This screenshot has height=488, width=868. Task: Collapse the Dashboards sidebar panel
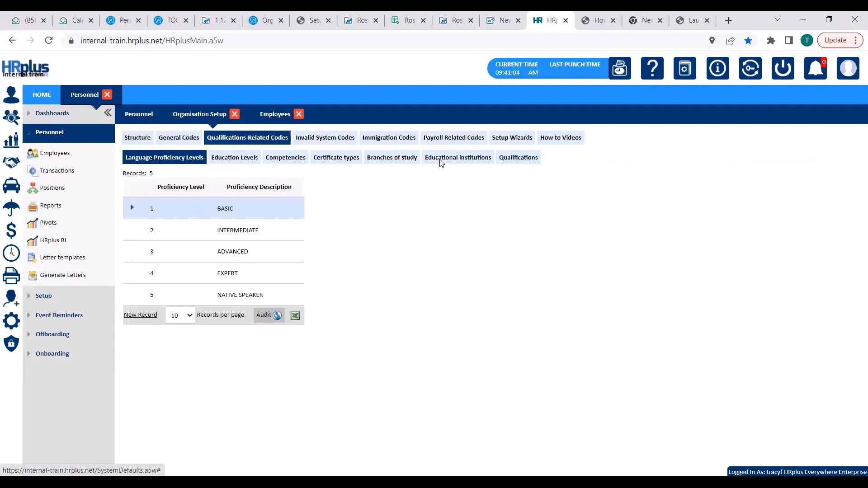coord(108,113)
